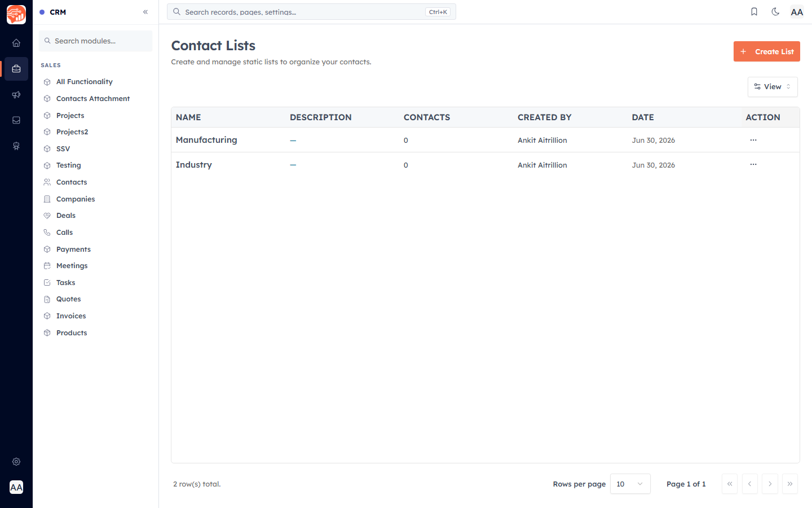Click the magnifier icon in global search
Viewport: 812px width, 508px height.
point(176,12)
